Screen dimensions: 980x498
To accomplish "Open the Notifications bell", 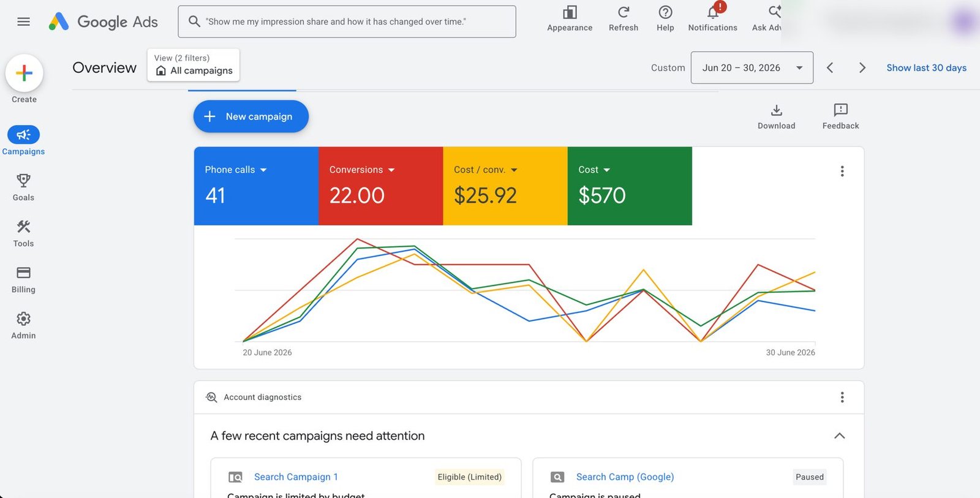I will click(712, 18).
